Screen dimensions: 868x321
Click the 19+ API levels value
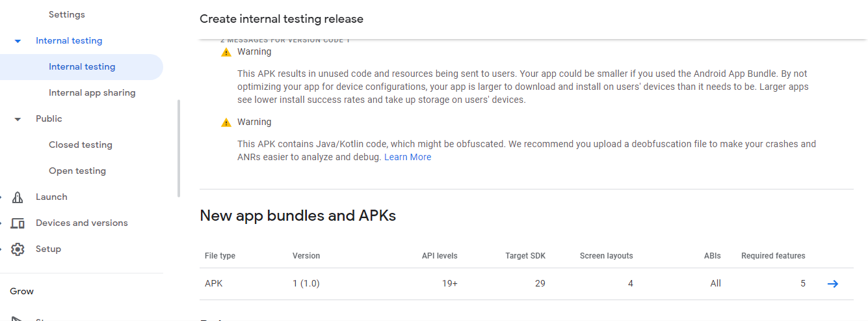click(450, 283)
